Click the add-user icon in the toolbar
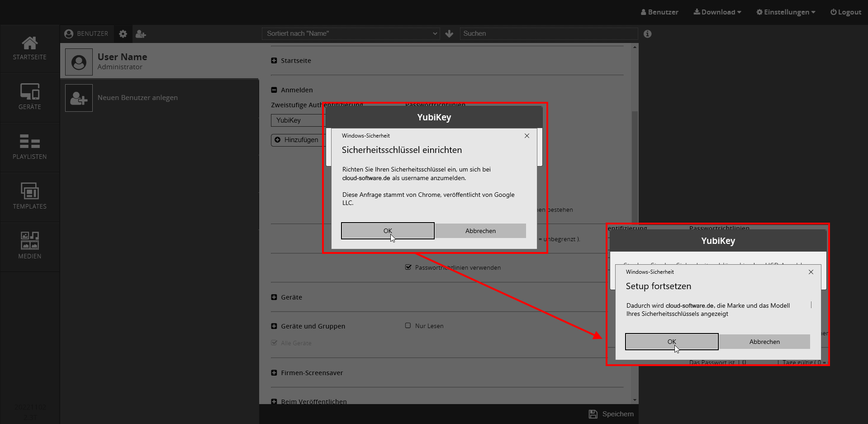 tap(141, 34)
